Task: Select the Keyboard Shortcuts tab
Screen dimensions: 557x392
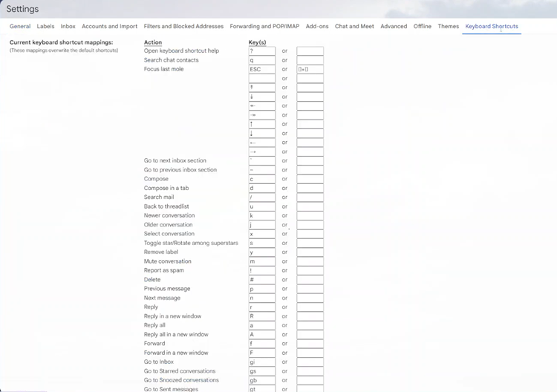Action: (492, 27)
